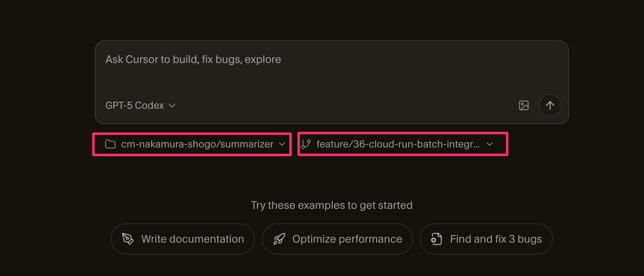Open the feature/36-cloud-run-batch branch picker

(397, 144)
